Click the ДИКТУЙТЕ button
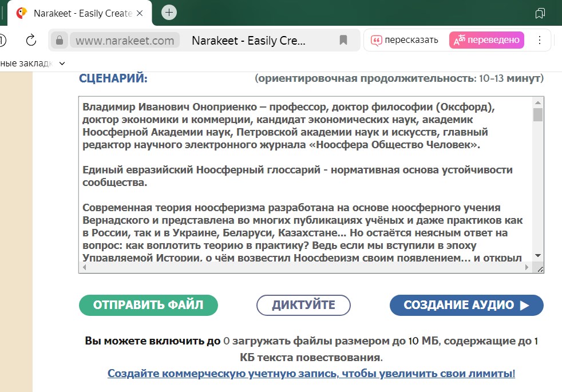 (x=303, y=305)
